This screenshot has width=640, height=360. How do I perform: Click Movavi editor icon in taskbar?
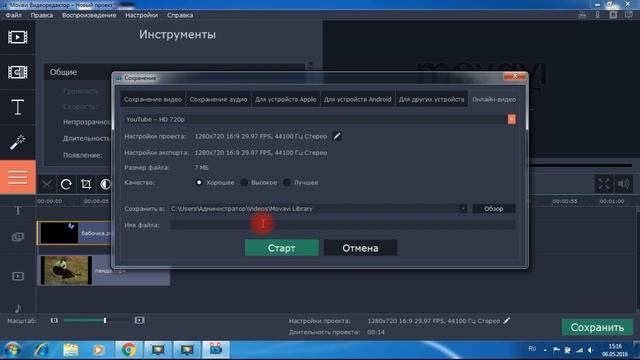point(216,349)
